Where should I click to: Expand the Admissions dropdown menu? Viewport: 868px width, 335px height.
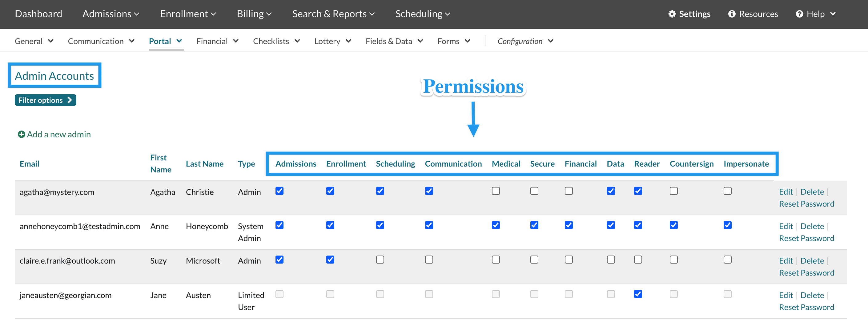coord(111,14)
